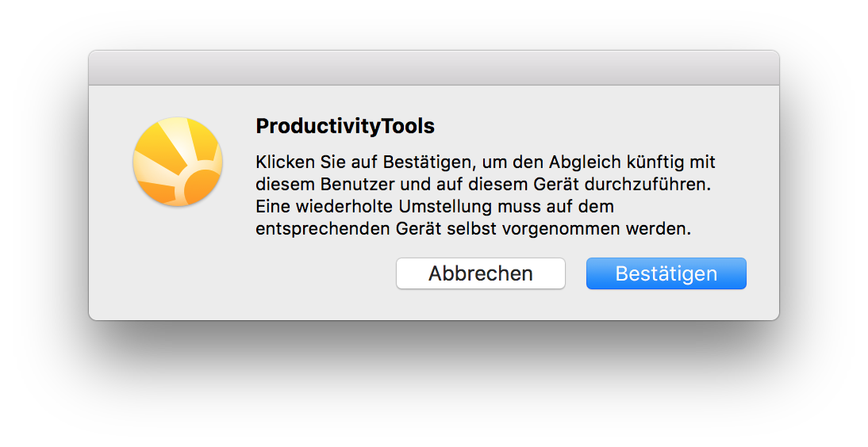Click the line starting with 'Klicken Sie auf'
The height and width of the screenshot is (447, 868).
[x=486, y=162]
